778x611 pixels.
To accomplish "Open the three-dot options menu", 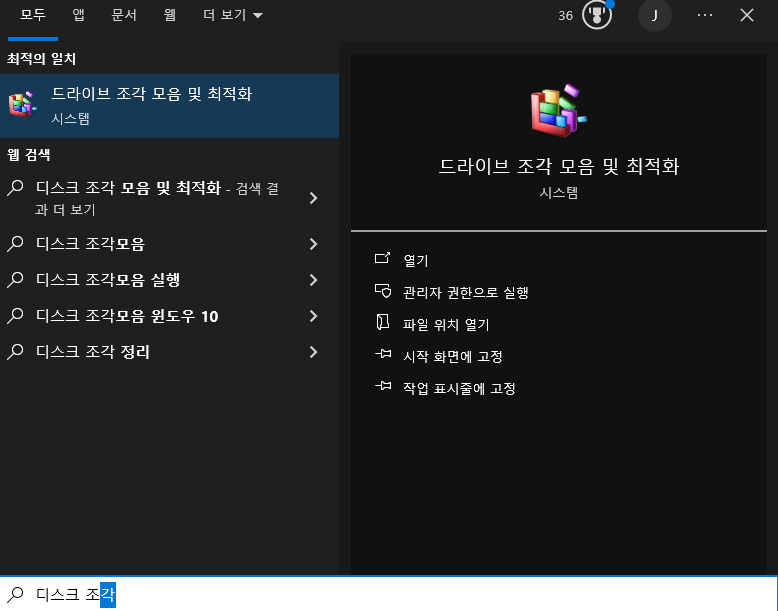I will coord(705,15).
